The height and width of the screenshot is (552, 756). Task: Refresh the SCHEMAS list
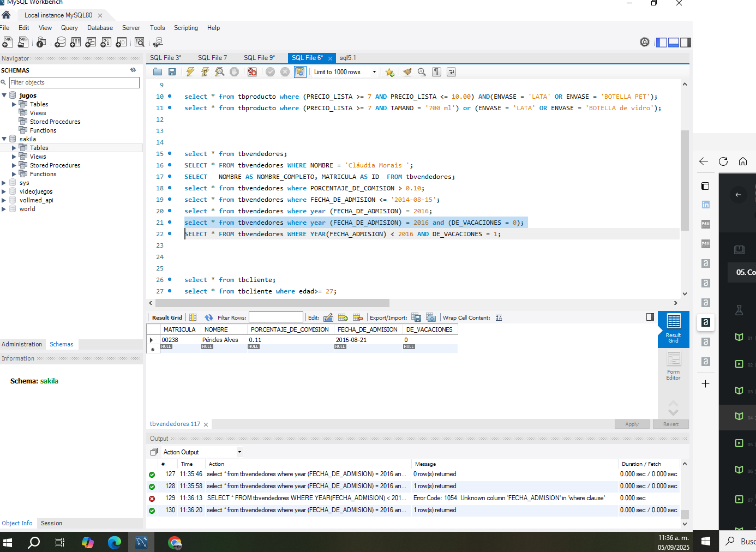point(133,70)
